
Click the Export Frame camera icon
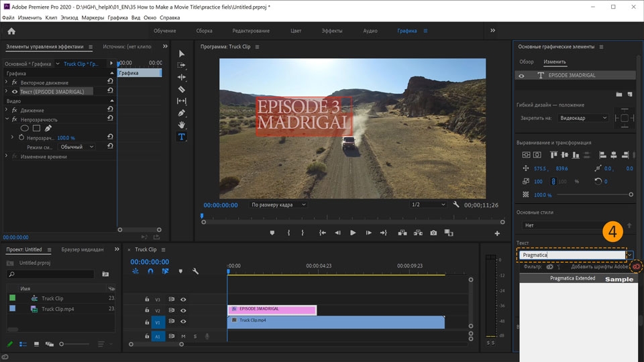433,233
